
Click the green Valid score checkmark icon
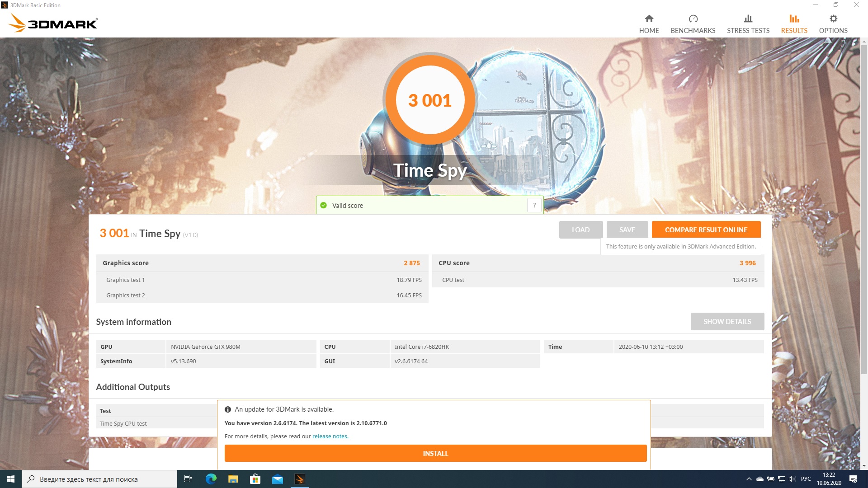(323, 206)
